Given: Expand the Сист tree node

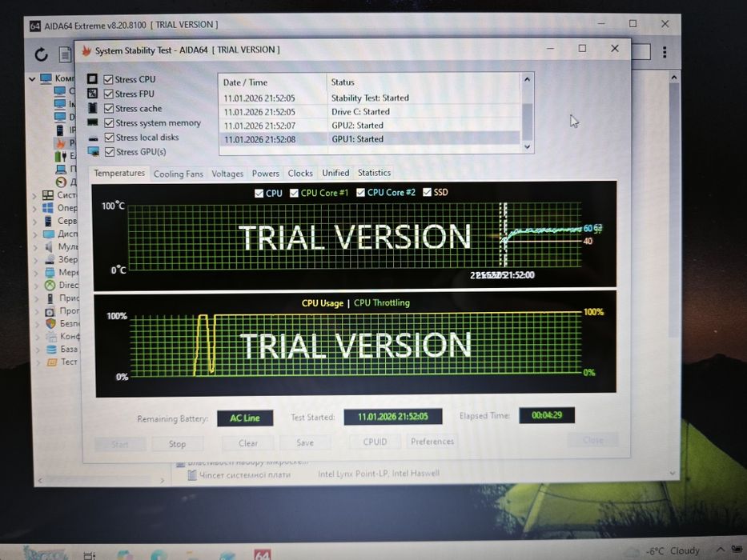Looking at the screenshot, I should pos(34,196).
